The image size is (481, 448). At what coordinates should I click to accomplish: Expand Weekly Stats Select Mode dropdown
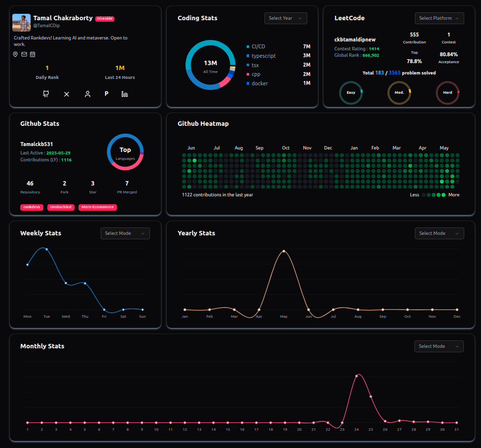click(x=125, y=233)
